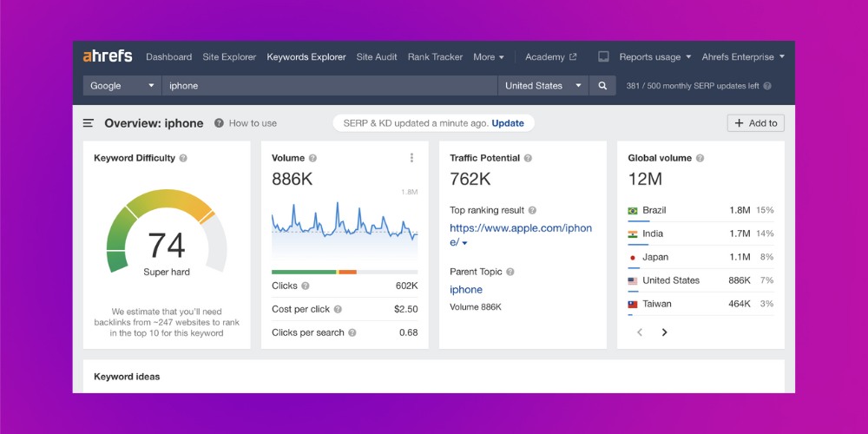Click the Academy external link icon

(573, 56)
